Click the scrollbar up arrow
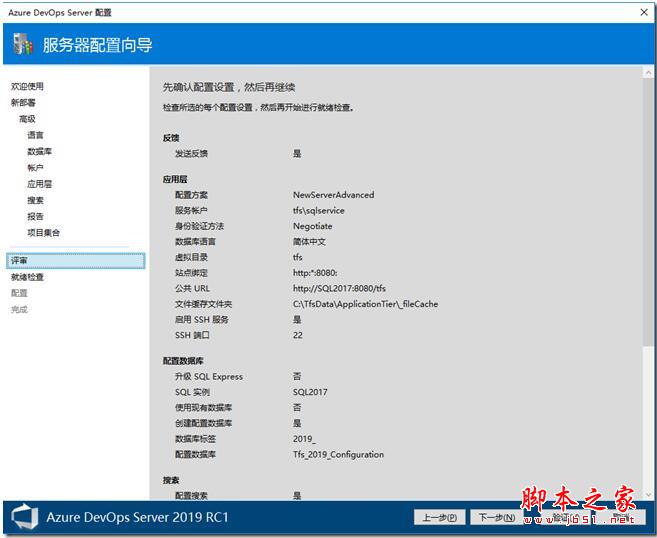The height and width of the screenshot is (538, 657). (x=648, y=73)
